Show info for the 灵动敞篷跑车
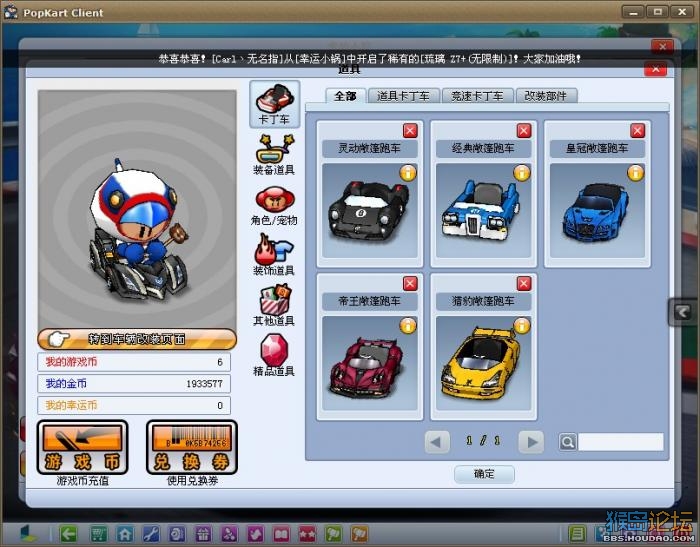 408,173
